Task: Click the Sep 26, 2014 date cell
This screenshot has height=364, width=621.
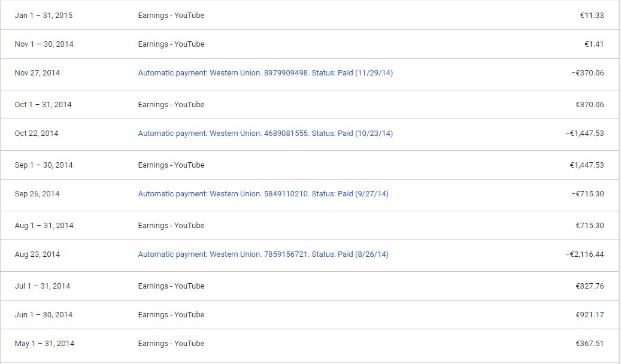Action: click(37, 194)
